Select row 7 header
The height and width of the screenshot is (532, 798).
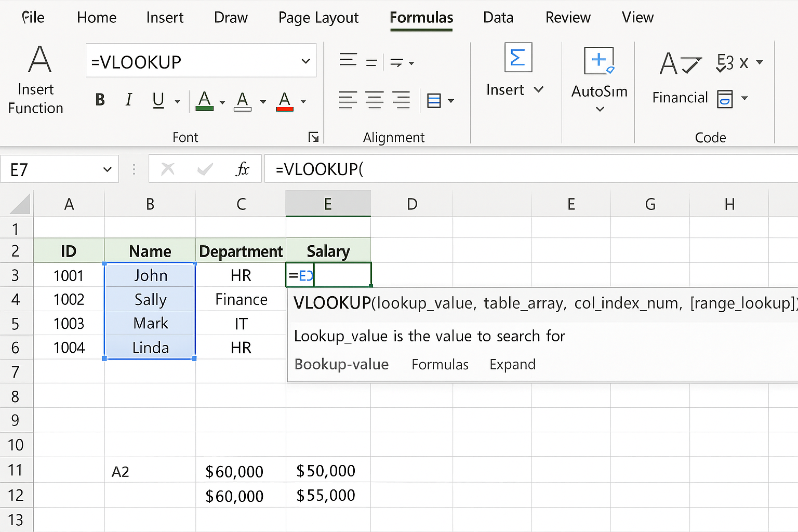tap(16, 371)
